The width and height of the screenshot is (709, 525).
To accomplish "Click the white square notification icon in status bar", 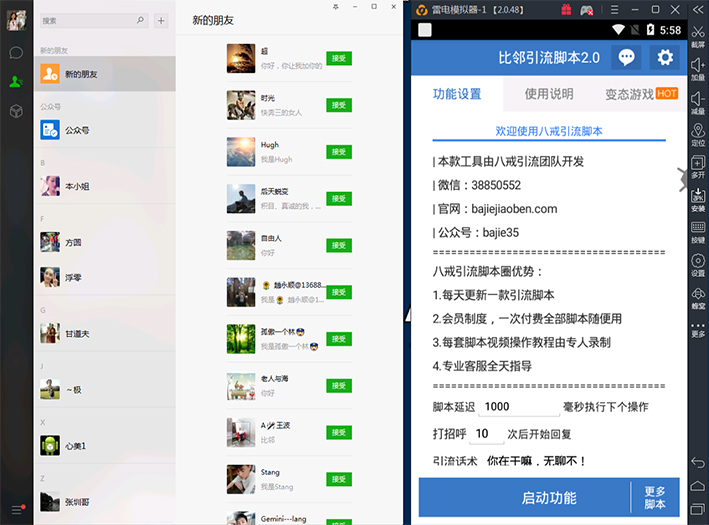I will tap(425, 30).
